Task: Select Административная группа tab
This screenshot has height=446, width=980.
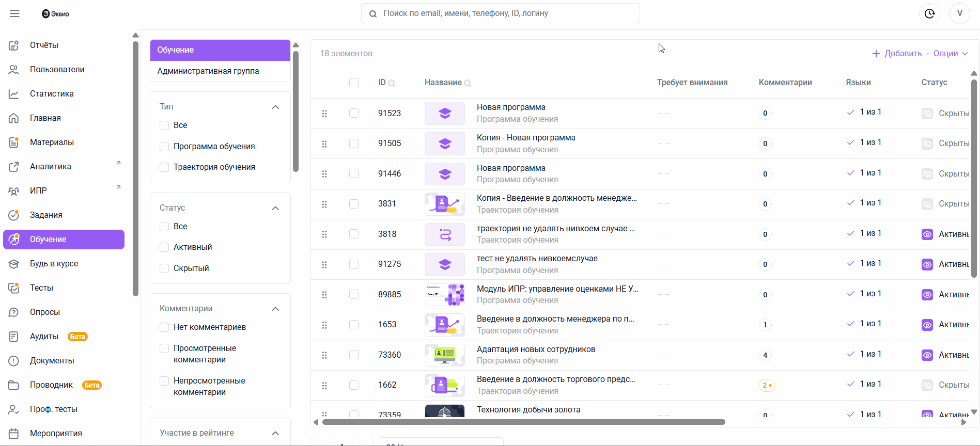Action: (220, 71)
